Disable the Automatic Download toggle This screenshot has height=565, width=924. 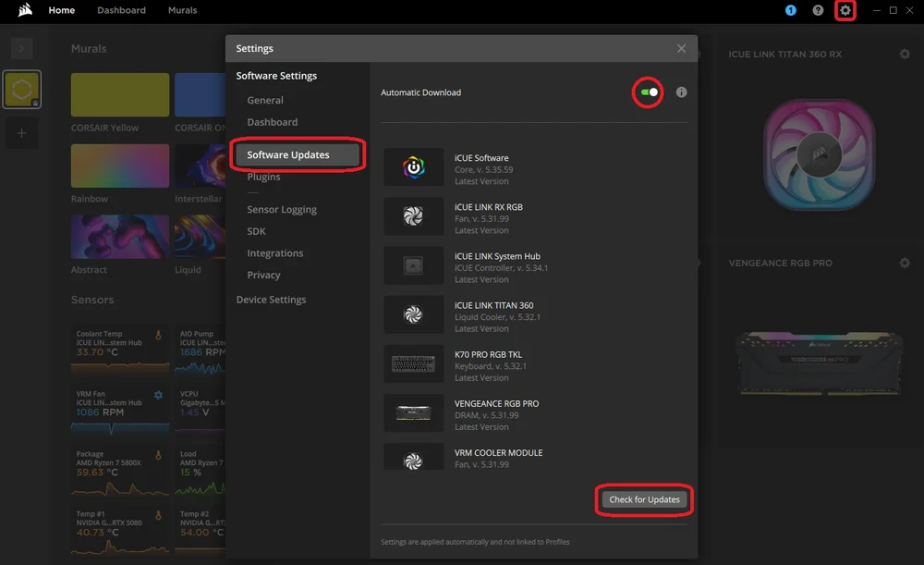click(647, 92)
